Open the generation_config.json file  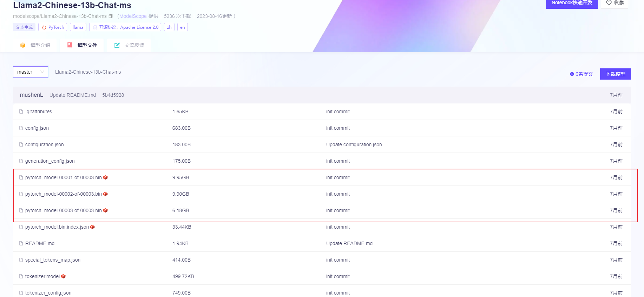click(50, 161)
